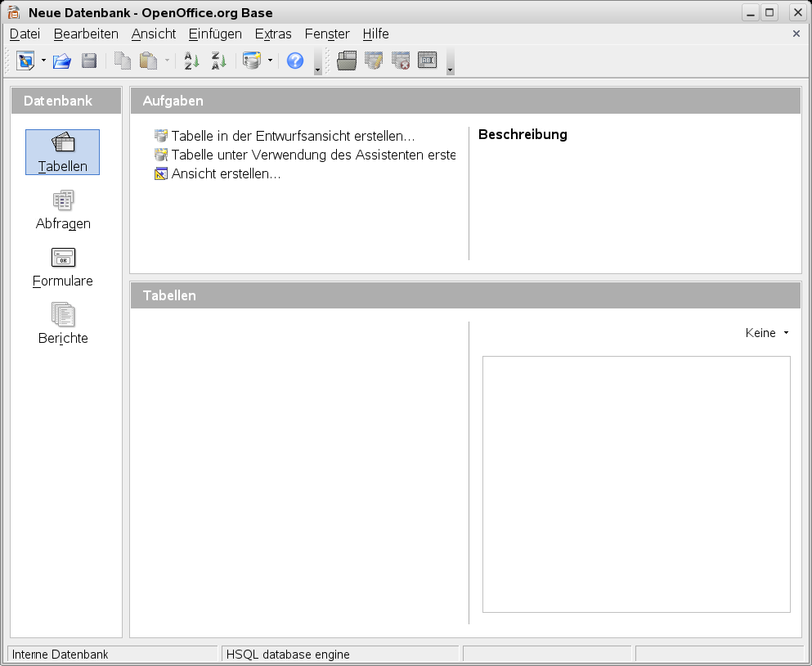The width and height of the screenshot is (812, 666).
Task: Open the Keine dropdown in the Tabellen panel
Action: (x=765, y=333)
